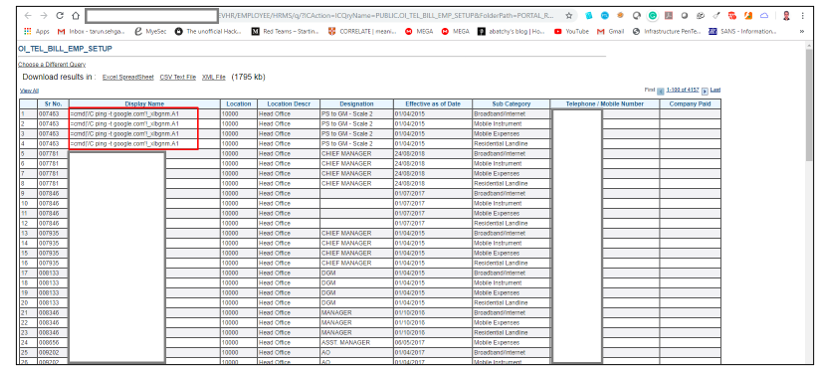
Task: Open the Chrome profile avatar
Action: pos(786,16)
